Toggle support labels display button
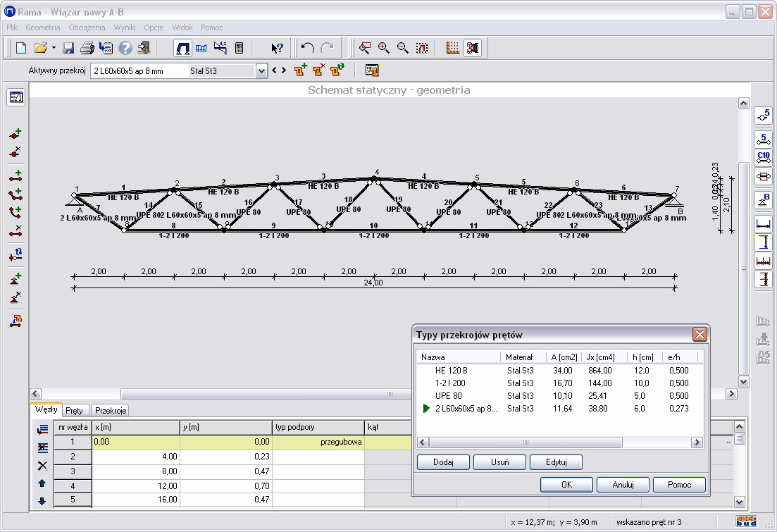The width and height of the screenshot is (777, 532). tap(763, 199)
